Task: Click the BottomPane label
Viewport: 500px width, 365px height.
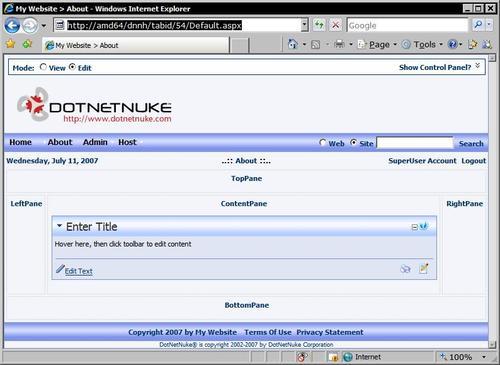Action: click(x=247, y=305)
